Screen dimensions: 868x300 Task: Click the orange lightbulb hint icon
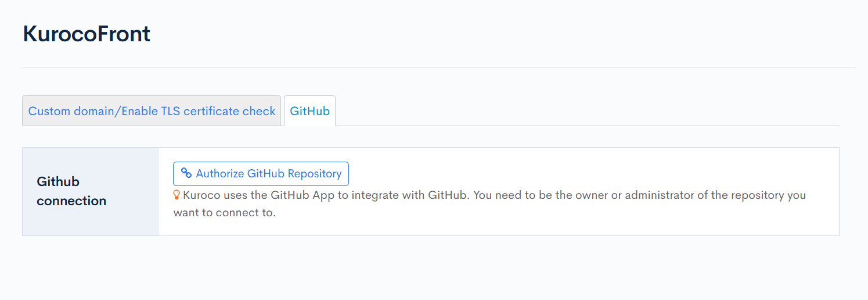(177, 195)
